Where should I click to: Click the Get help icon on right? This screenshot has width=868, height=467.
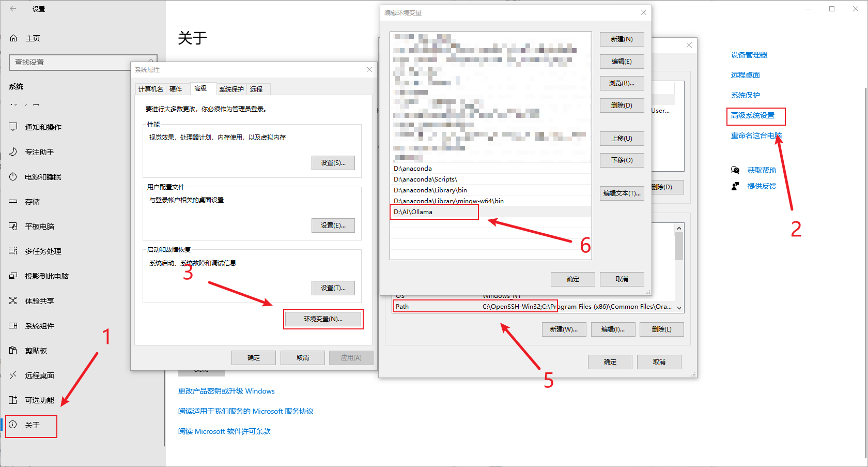735,170
